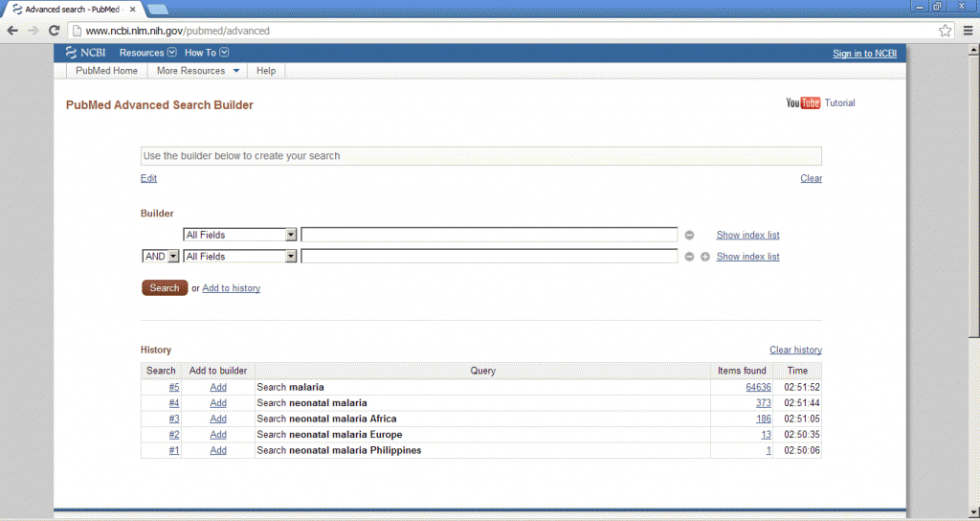
Task: Close the Advanced search browser tab
Action: [132, 10]
